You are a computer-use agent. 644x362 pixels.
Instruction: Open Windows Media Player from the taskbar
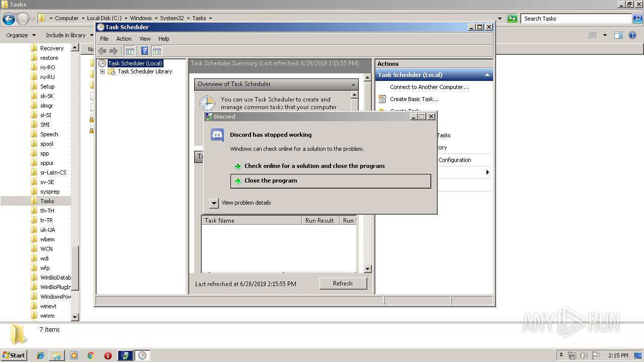[74, 355]
